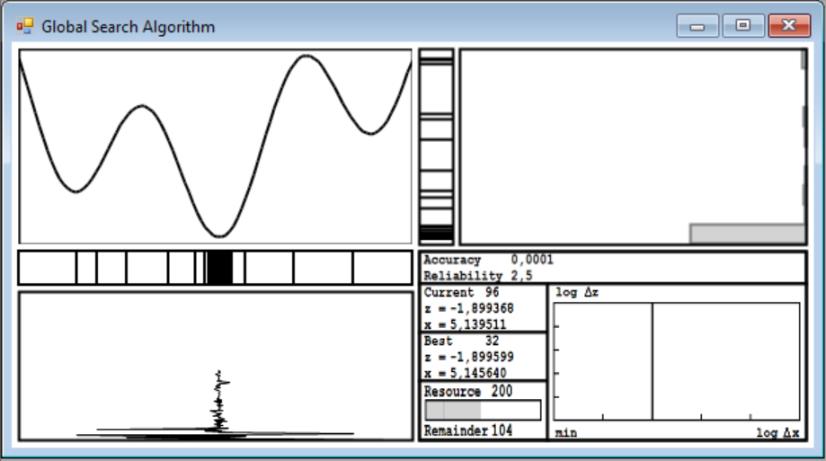Click the current x value 5,139511
The width and height of the screenshot is (826, 461).
pos(478,324)
